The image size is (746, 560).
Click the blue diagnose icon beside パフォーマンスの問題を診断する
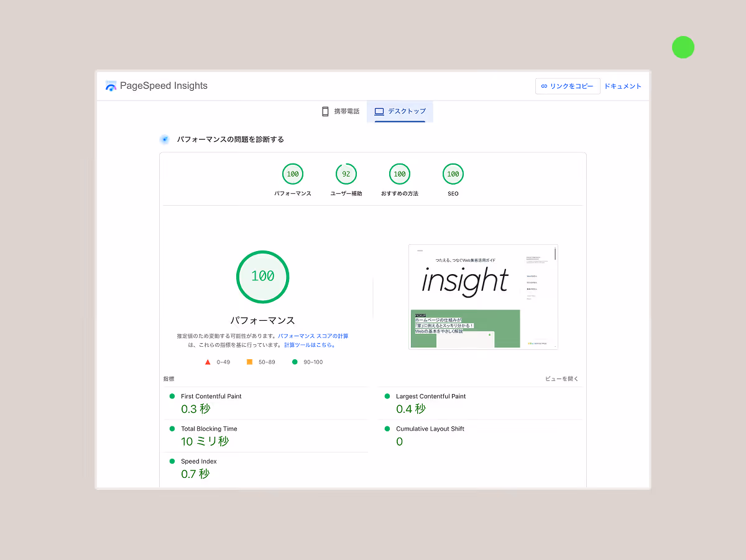(165, 139)
